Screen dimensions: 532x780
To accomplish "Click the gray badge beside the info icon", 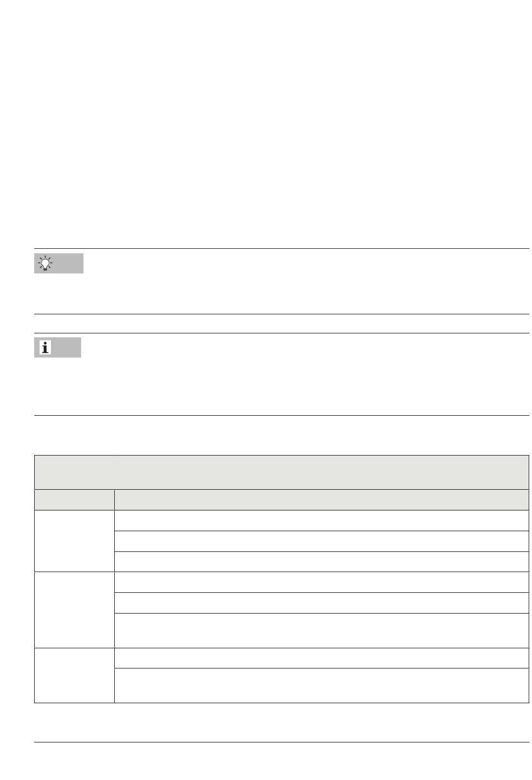I will coord(58,347).
